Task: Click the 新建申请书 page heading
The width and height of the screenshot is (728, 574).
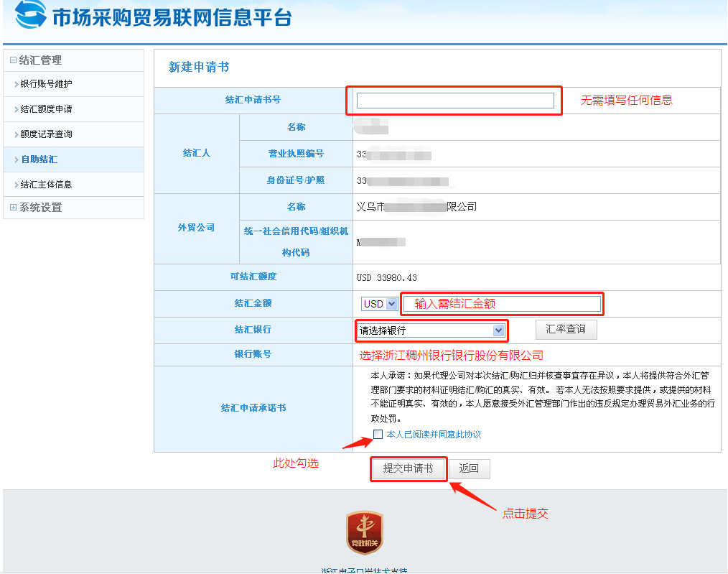Action: [199, 68]
